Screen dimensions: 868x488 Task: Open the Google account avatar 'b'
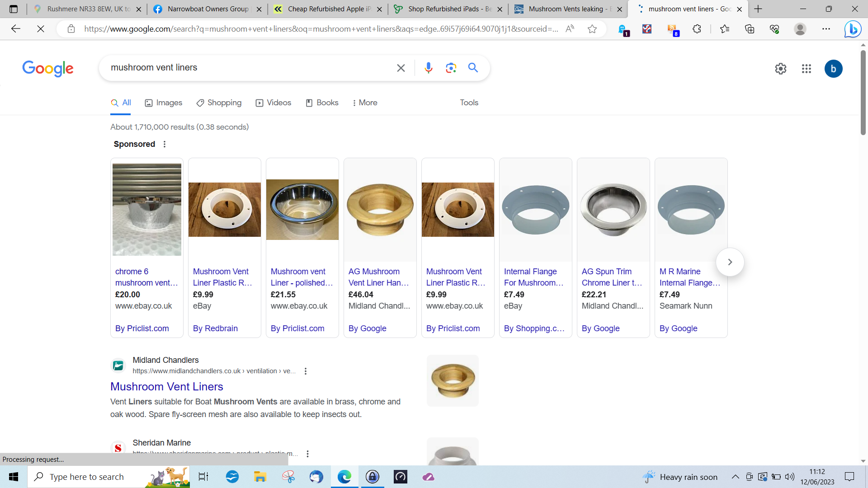(833, 69)
